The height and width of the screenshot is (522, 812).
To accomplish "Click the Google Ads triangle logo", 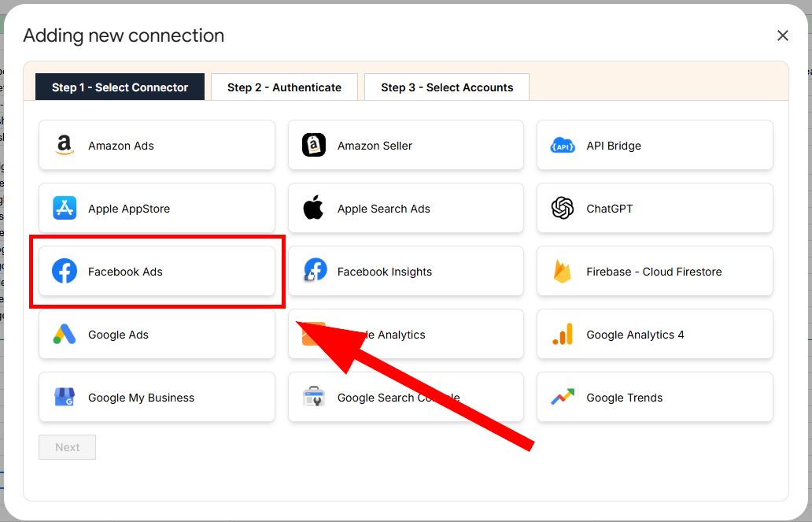I will 65,335.
